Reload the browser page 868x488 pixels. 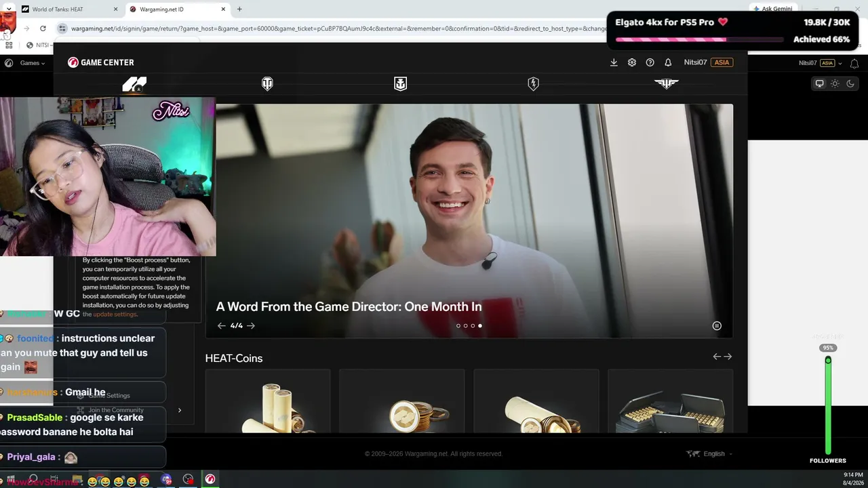pyautogui.click(x=43, y=28)
